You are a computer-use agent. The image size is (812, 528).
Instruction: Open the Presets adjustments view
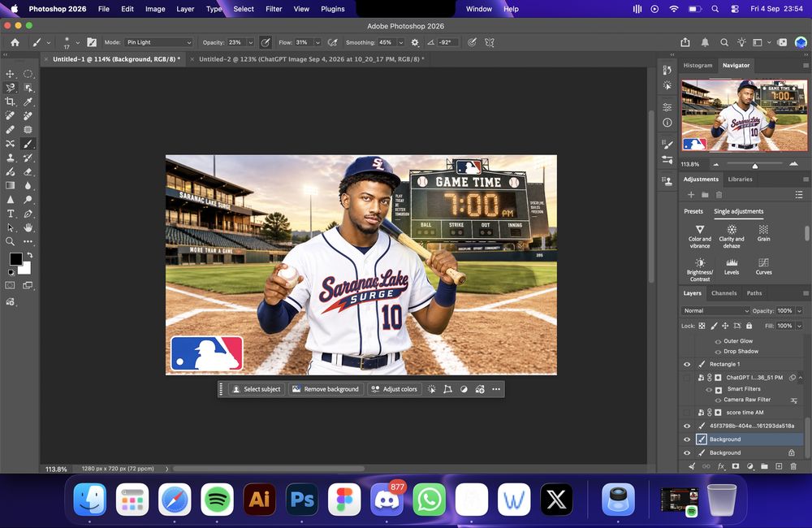[693, 211]
